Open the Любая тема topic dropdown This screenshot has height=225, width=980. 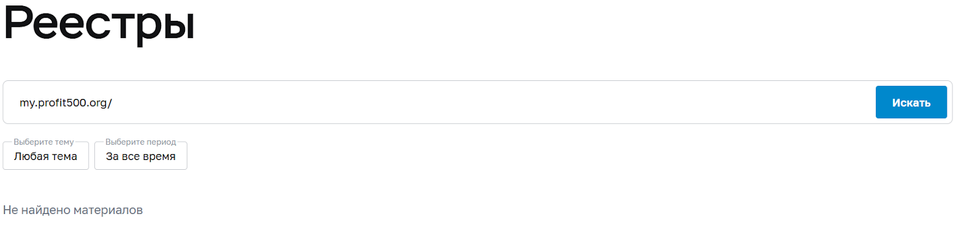coord(46,156)
